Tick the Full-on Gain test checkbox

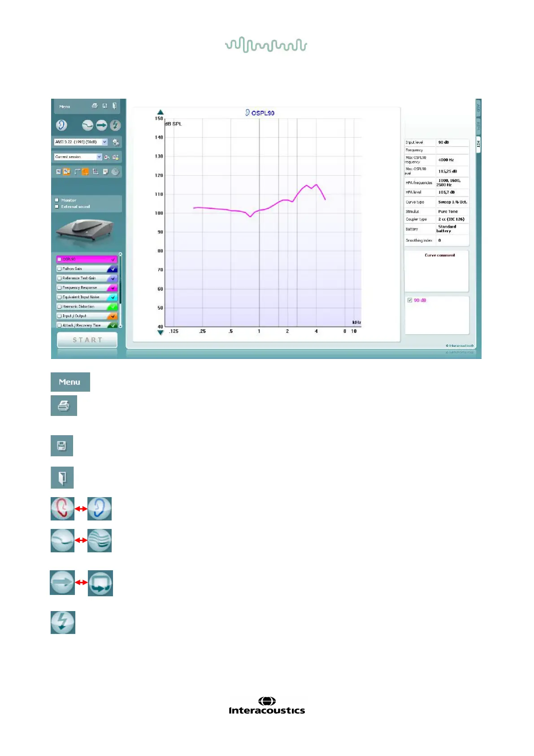[59, 269]
